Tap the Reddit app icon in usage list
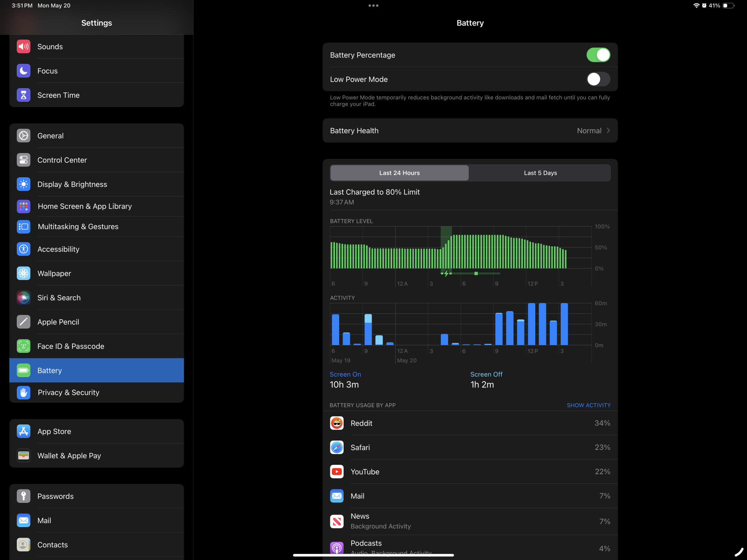 tap(337, 423)
